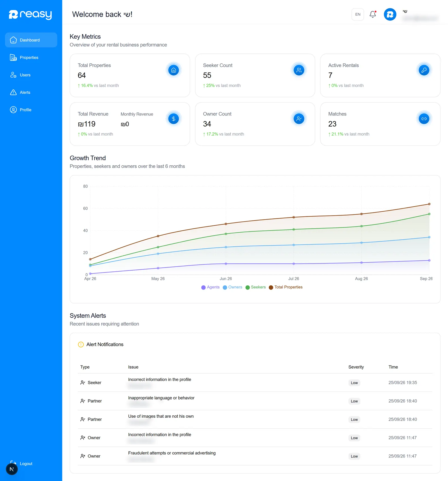Screen dimensions: 448x481
Task: Go to the Properties page
Action: pyautogui.click(x=31, y=57)
